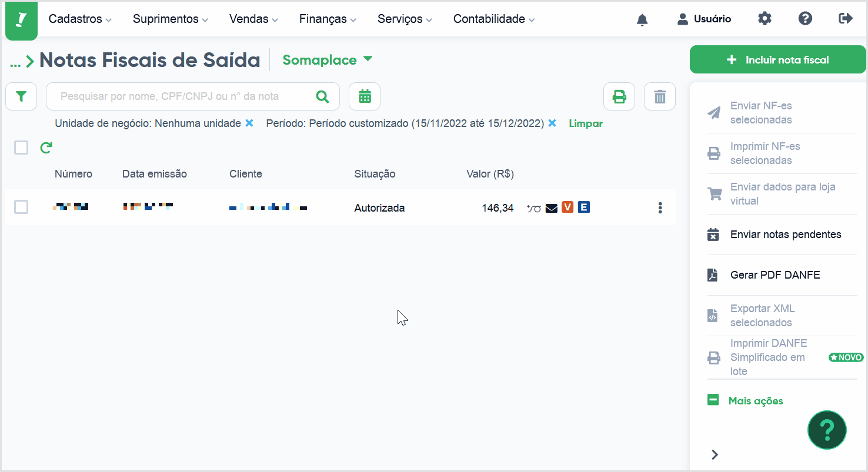Open the Contabilidade menu
868x472 pixels.
[494, 19]
